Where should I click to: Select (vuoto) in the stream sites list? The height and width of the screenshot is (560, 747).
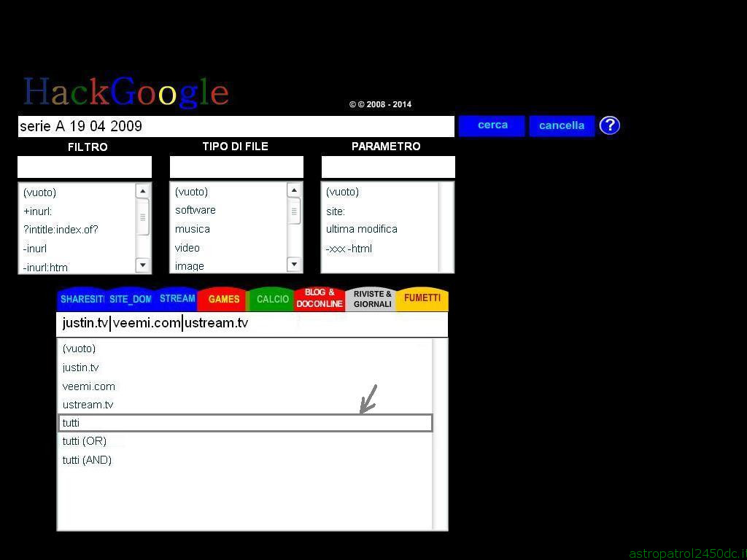[79, 349]
